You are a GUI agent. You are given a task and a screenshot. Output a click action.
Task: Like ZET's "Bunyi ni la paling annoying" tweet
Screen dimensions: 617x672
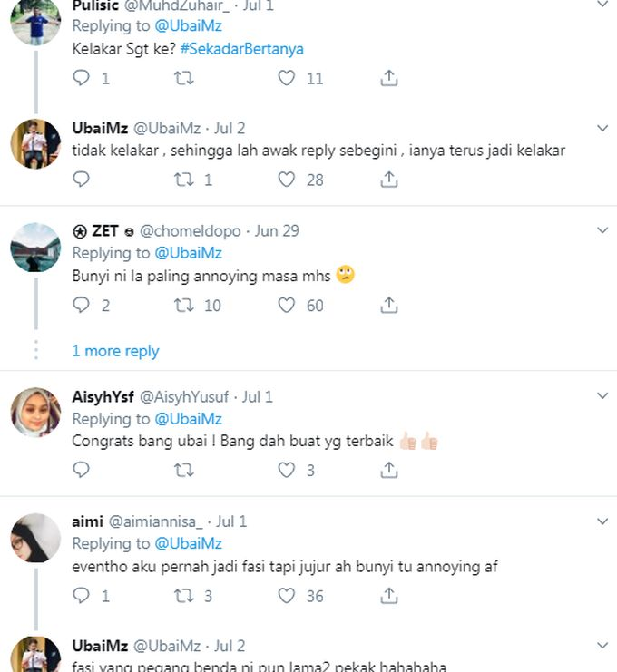pyautogui.click(x=287, y=305)
